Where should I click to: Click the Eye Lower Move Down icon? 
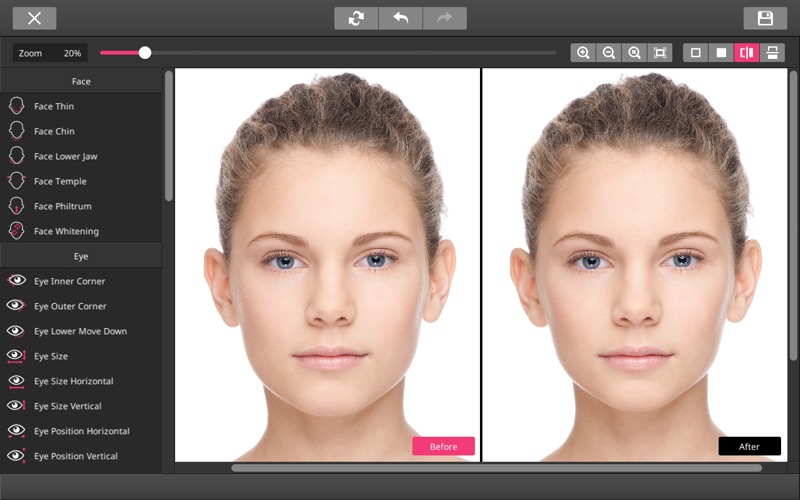click(16, 331)
